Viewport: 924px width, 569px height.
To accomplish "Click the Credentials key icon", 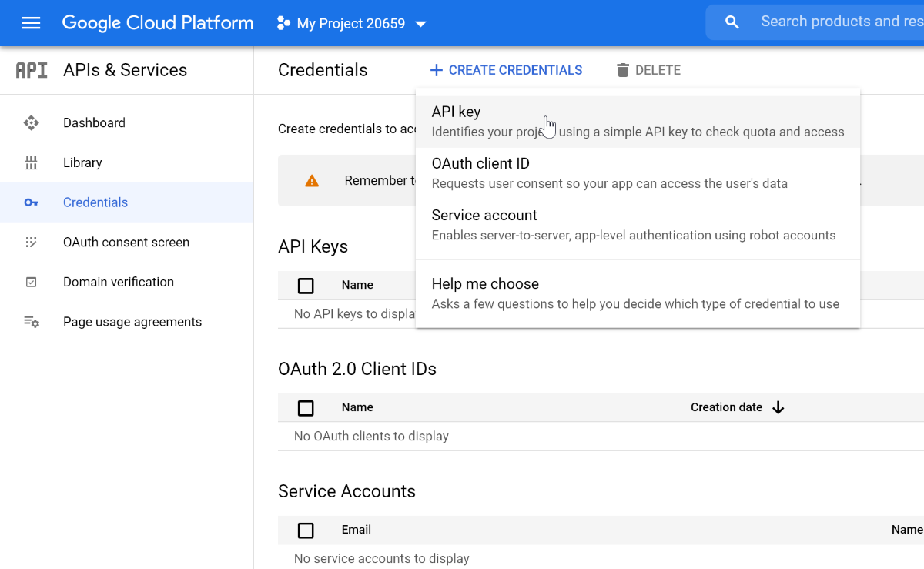I will point(31,202).
